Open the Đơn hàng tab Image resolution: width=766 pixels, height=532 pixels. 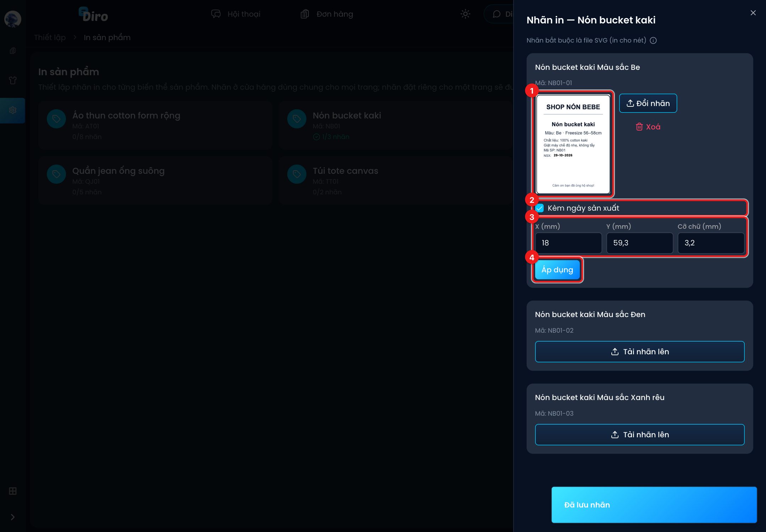pos(327,14)
